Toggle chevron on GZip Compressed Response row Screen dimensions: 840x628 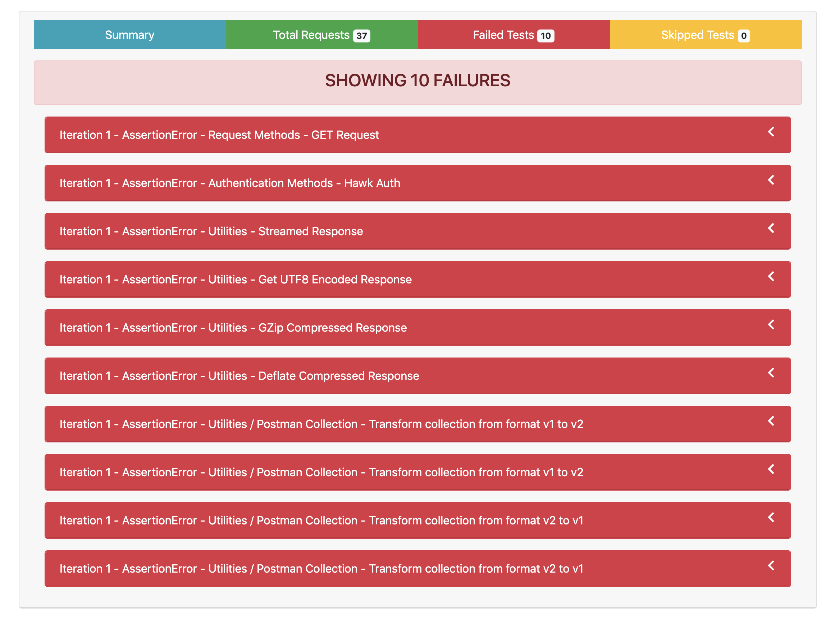[x=771, y=325]
